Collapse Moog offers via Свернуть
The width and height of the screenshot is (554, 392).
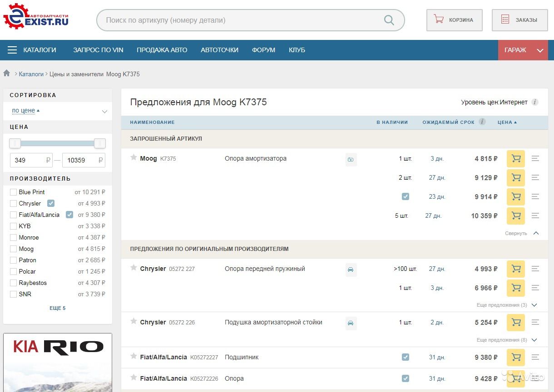[522, 233]
